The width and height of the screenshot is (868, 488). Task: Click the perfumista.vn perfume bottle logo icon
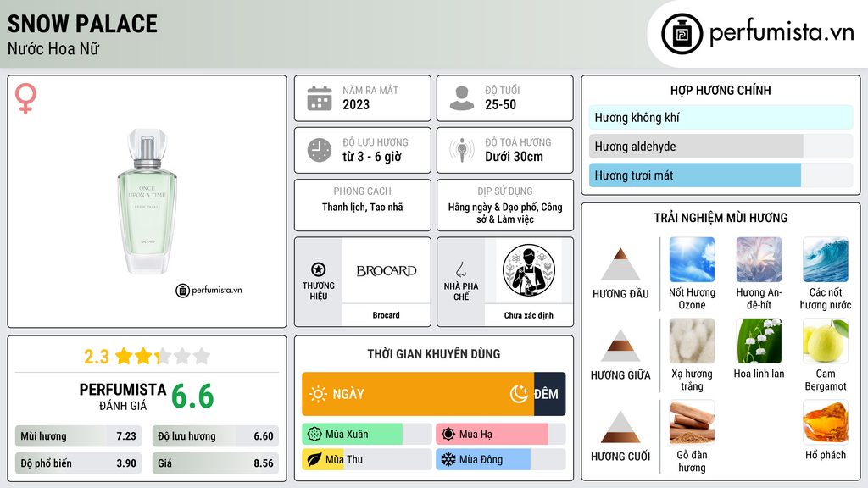[682, 34]
